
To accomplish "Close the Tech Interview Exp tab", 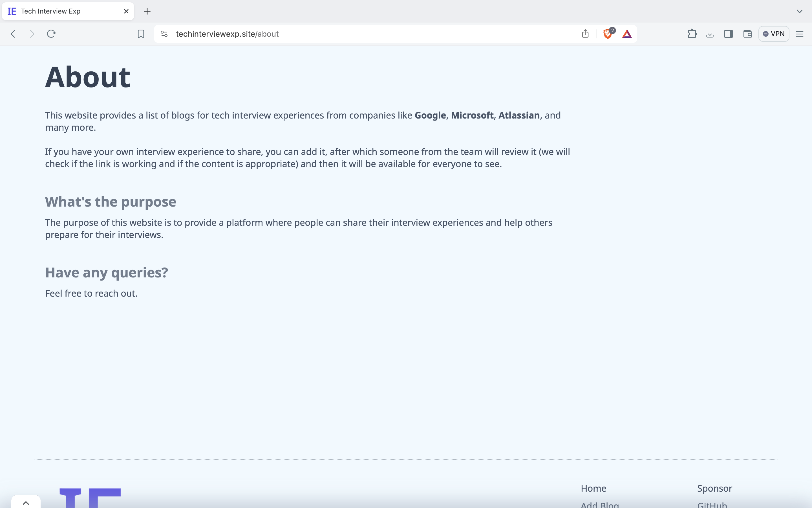I will 126,11.
